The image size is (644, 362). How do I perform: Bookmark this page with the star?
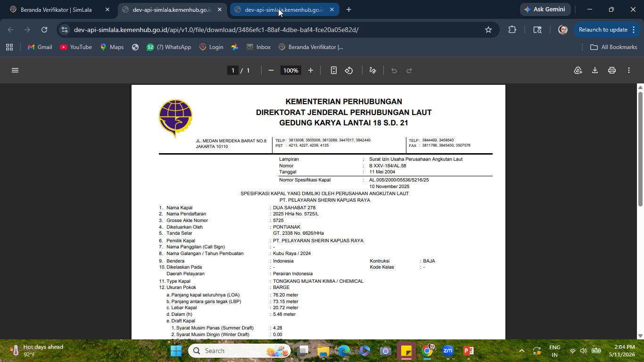tap(488, 30)
